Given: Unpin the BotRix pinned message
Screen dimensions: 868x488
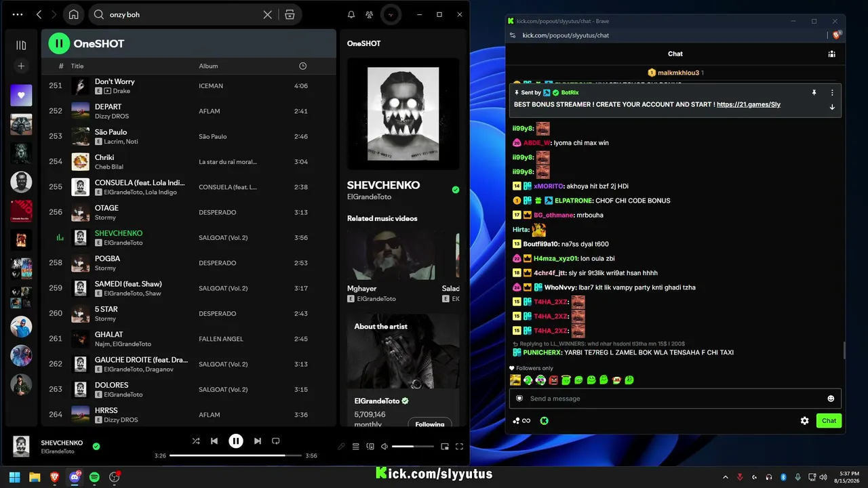Looking at the screenshot, I should [814, 92].
